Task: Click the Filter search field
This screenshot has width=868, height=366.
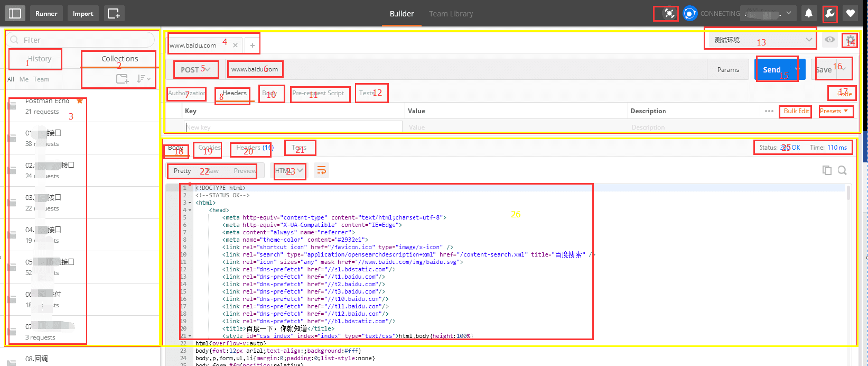Action: [81, 40]
